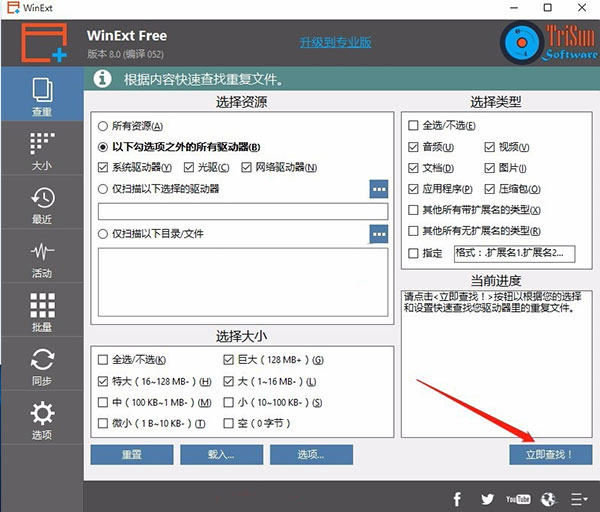Screen dimensions: 600x512
Task: Open the 查重 duplicates sidebar tab
Action: (42, 95)
